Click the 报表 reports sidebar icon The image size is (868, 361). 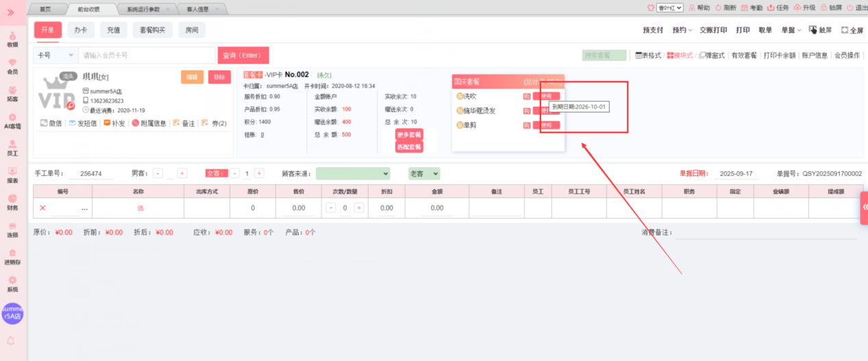click(12, 175)
